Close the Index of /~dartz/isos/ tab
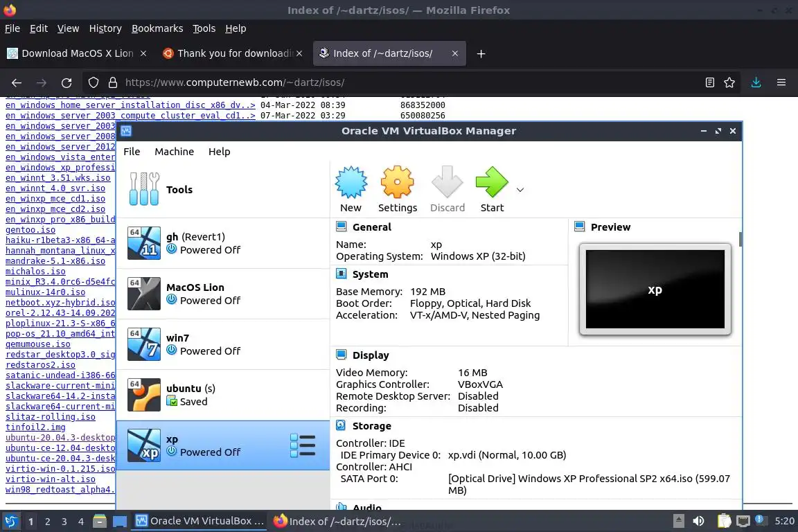798x532 pixels. tap(455, 53)
